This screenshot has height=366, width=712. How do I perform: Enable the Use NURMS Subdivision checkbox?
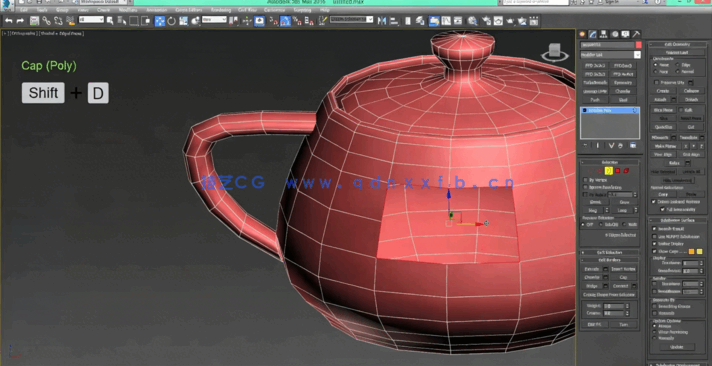pos(654,237)
